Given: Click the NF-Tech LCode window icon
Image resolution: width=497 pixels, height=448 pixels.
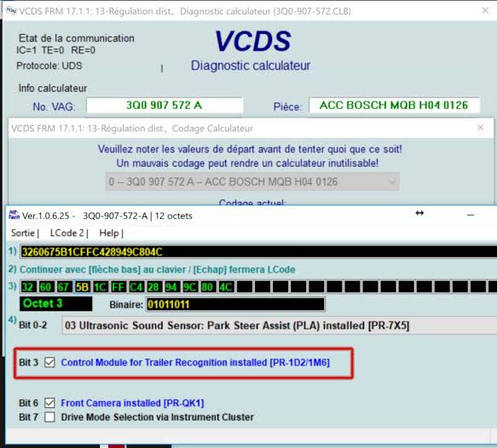Looking at the screenshot, I should coord(14,215).
